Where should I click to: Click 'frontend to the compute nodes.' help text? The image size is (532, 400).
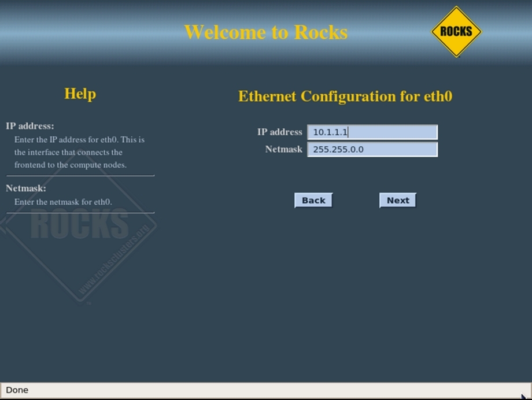tap(70, 165)
